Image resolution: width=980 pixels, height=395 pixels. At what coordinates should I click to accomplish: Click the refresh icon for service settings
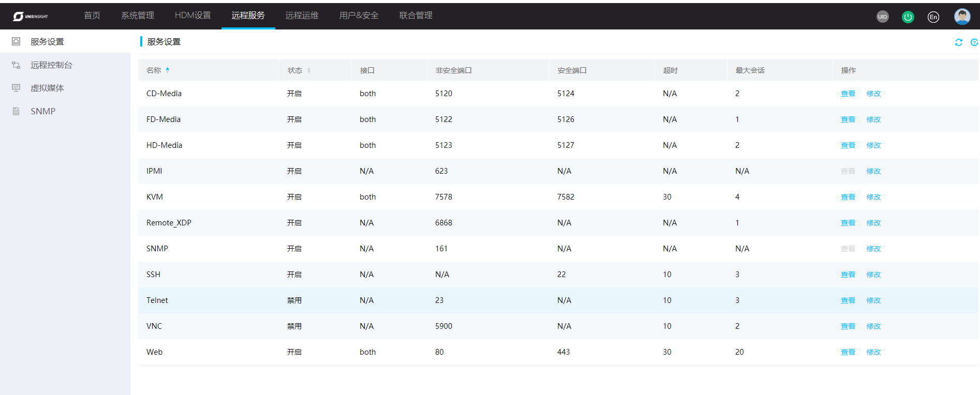point(958,42)
